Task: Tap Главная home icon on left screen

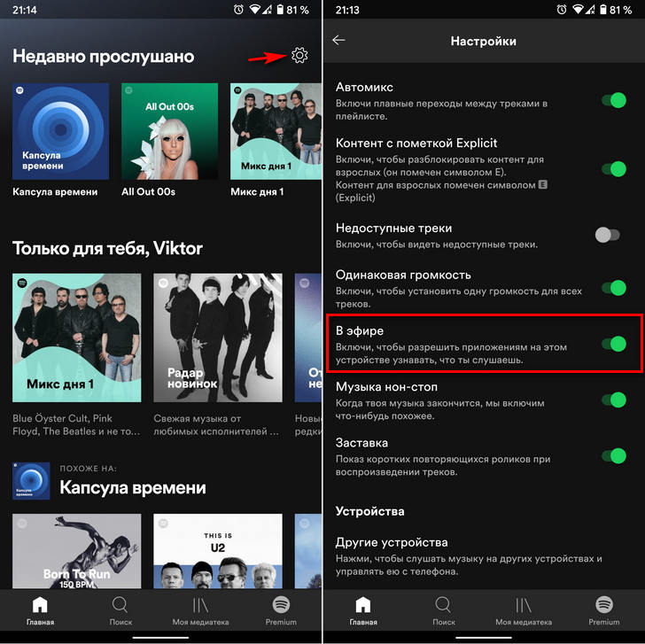Action: pyautogui.click(x=40, y=611)
